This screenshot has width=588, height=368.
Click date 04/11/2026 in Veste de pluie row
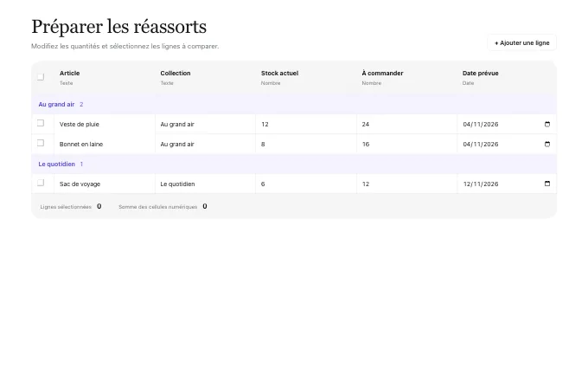[481, 125]
